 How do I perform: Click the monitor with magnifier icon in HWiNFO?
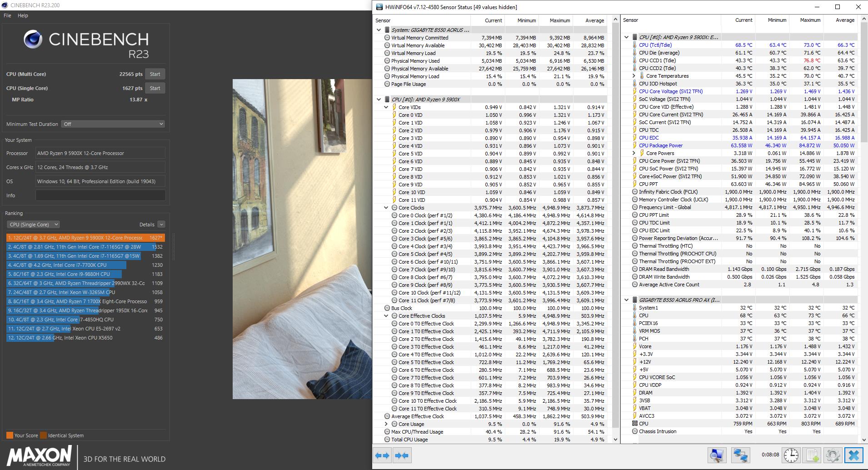(x=717, y=455)
